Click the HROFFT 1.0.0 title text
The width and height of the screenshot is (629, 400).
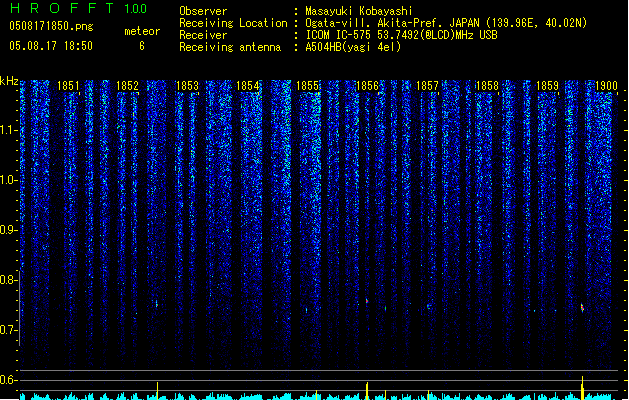point(79,8)
